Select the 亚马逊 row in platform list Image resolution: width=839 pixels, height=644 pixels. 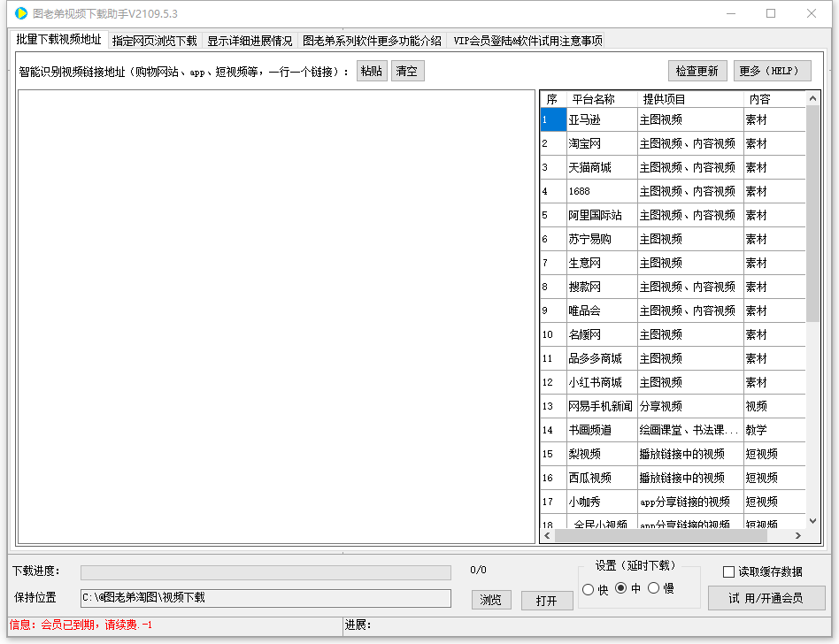click(673, 119)
